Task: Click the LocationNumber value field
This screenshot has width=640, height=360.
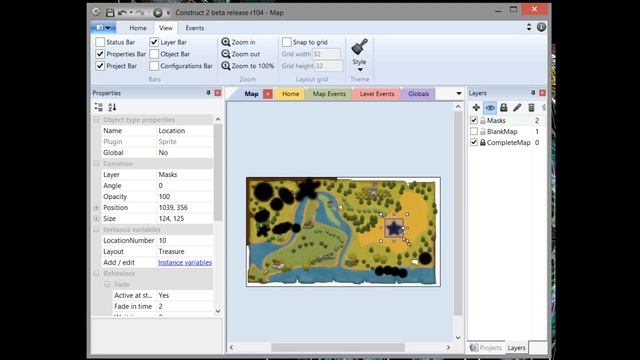Action: [x=184, y=241]
